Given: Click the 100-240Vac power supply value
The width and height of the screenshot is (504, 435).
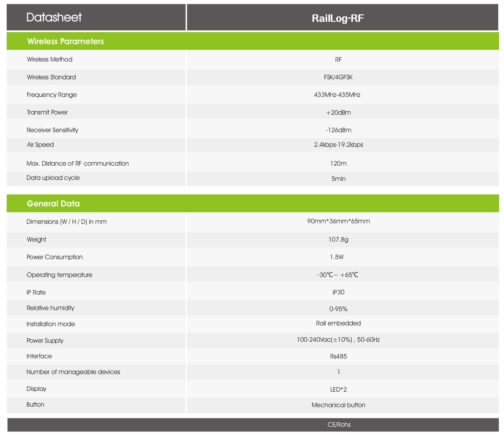Looking at the screenshot, I should pos(338,340).
